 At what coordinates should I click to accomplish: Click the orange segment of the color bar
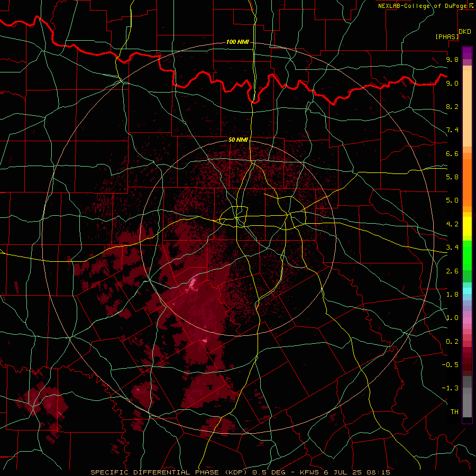(467, 182)
